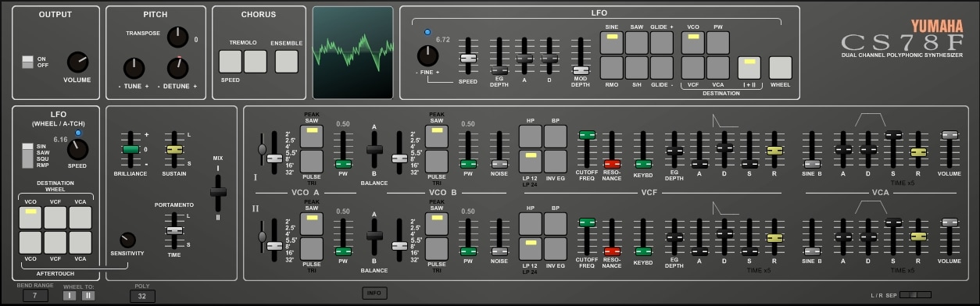The height and width of the screenshot is (306, 980).
Task: Toggle the ENSEMBLE chorus button
Action: [x=287, y=61]
